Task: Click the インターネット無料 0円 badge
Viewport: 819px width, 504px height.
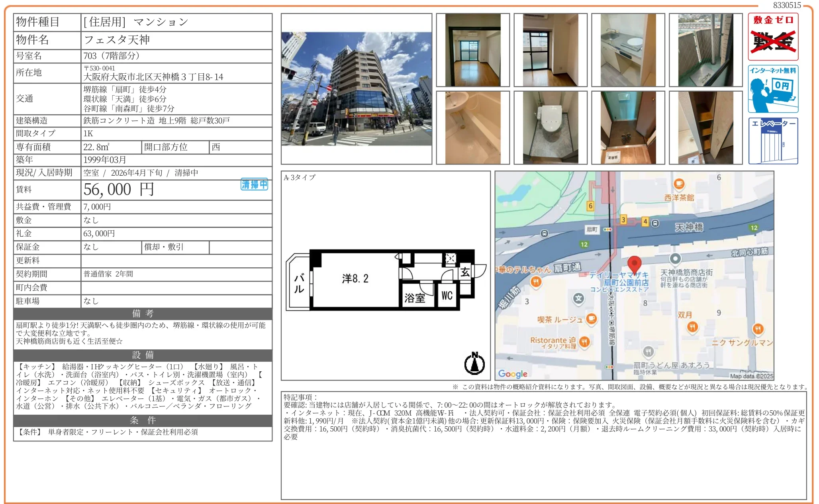Action: [x=773, y=89]
